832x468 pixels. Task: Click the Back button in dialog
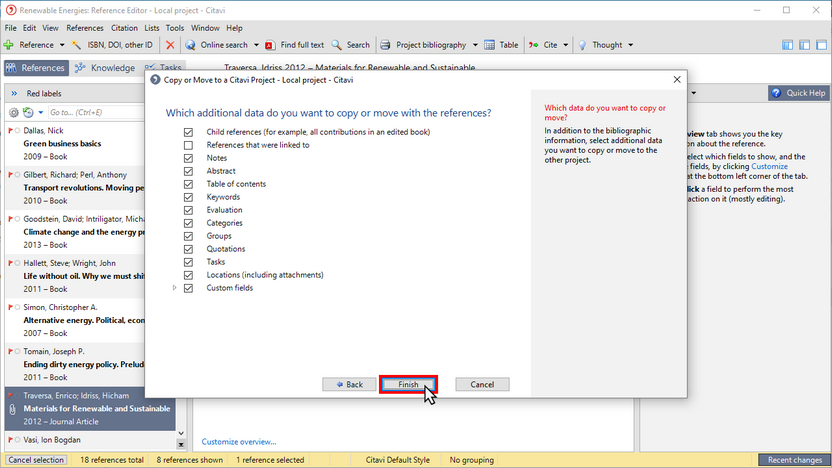coord(349,385)
